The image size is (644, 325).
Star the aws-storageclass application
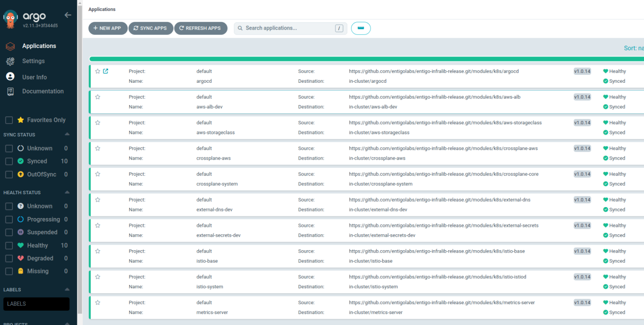(98, 123)
